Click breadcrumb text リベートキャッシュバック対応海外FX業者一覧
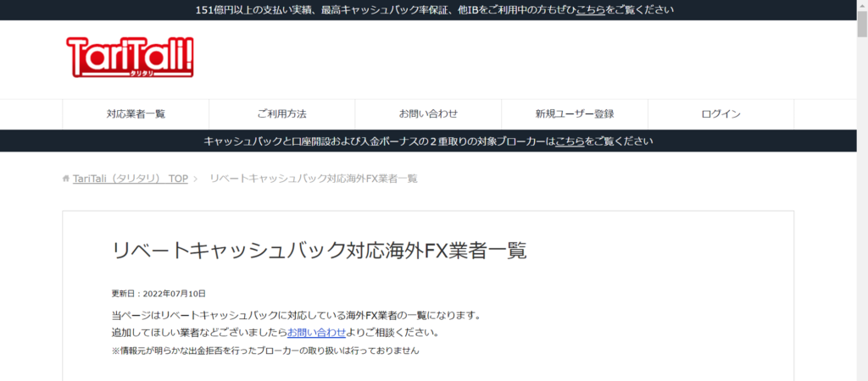Viewport: 868px width, 381px height. tap(314, 179)
